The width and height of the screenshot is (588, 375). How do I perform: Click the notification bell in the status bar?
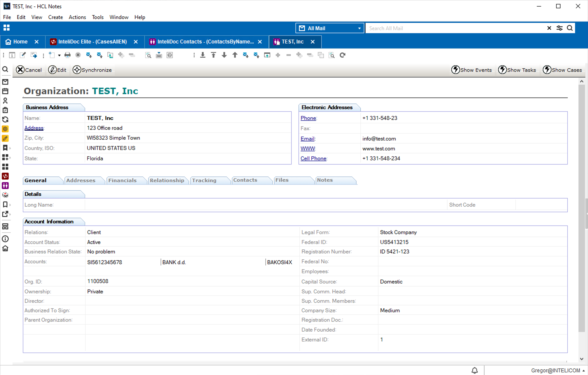[474, 370]
